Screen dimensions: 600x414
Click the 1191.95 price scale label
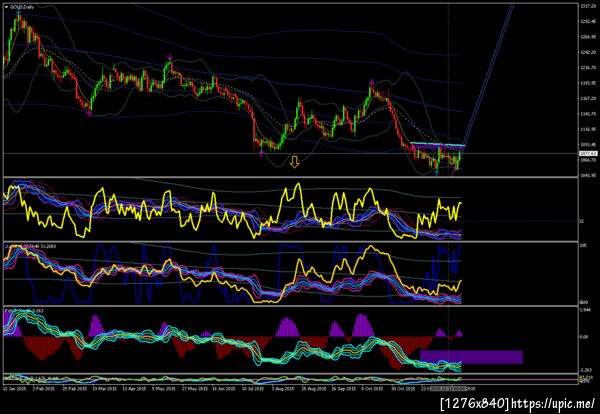point(587,83)
